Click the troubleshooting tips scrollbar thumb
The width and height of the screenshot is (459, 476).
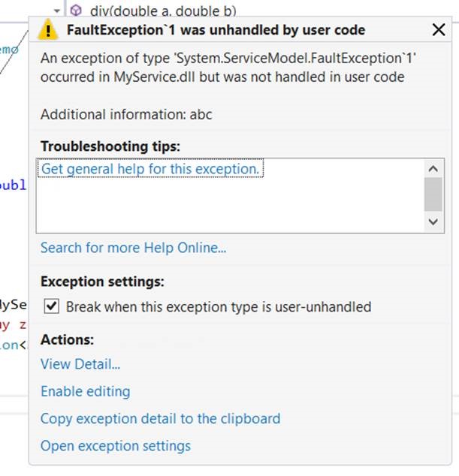pyautogui.click(x=433, y=194)
